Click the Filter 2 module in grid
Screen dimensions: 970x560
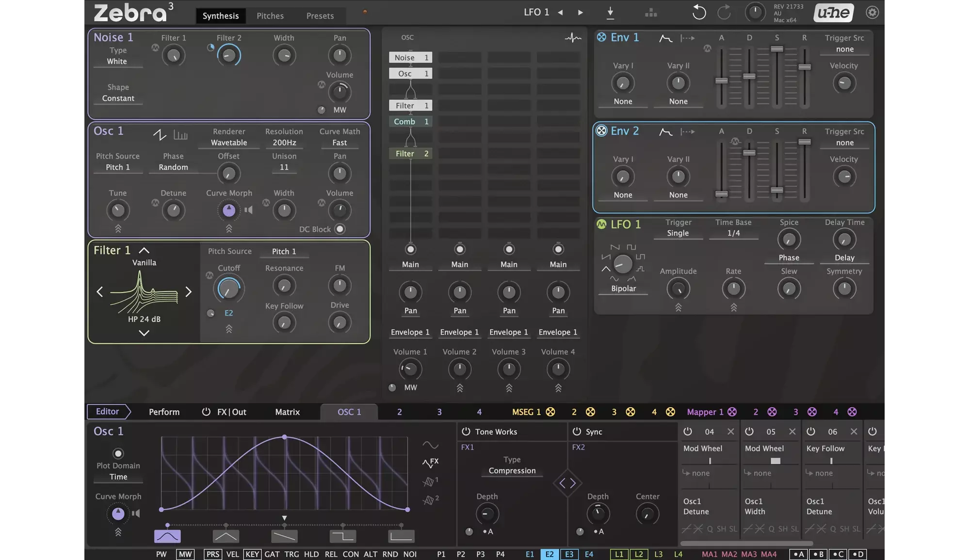click(x=410, y=154)
